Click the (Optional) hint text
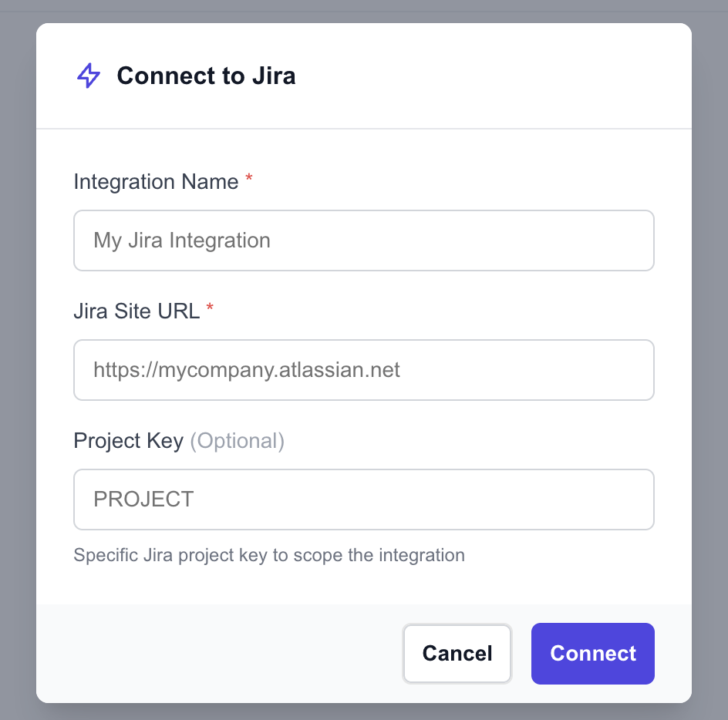This screenshot has width=728, height=720. pyautogui.click(x=238, y=440)
